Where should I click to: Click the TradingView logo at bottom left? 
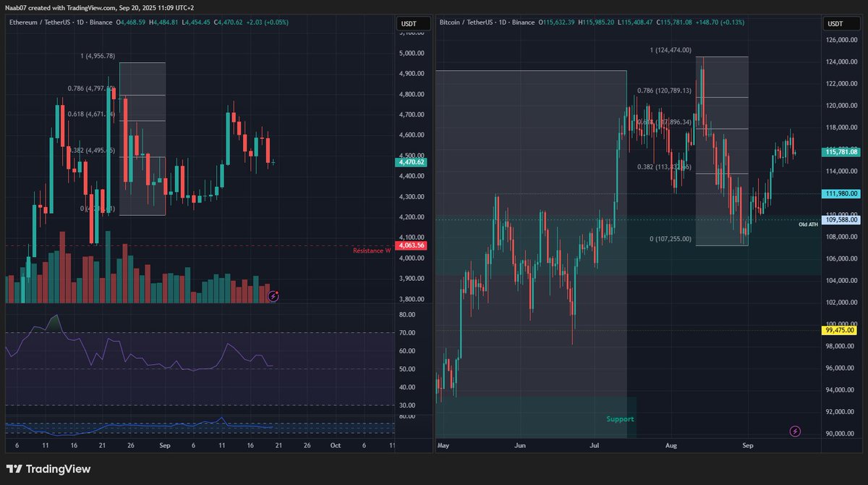point(49,469)
